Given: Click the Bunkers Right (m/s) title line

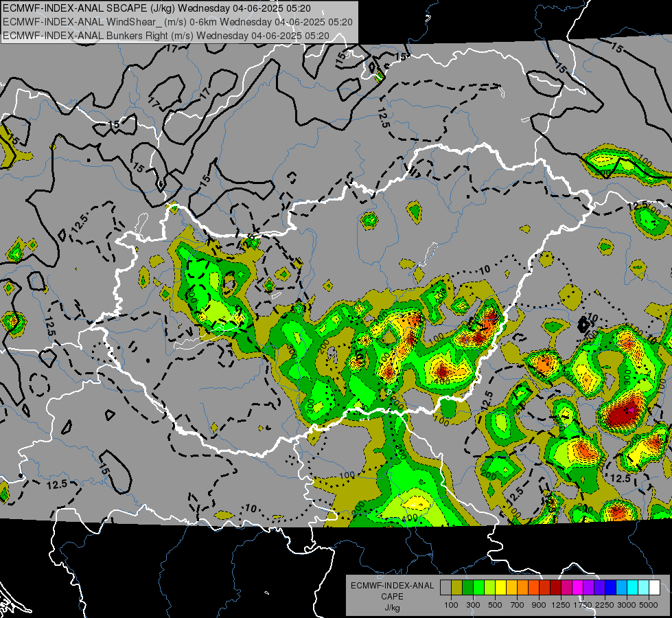Looking at the screenshot, I should pyautogui.click(x=166, y=36).
